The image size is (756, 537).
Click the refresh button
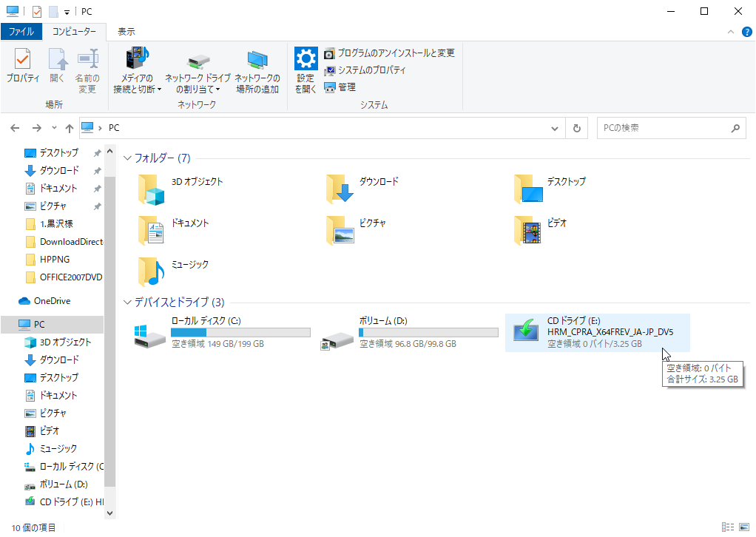577,128
